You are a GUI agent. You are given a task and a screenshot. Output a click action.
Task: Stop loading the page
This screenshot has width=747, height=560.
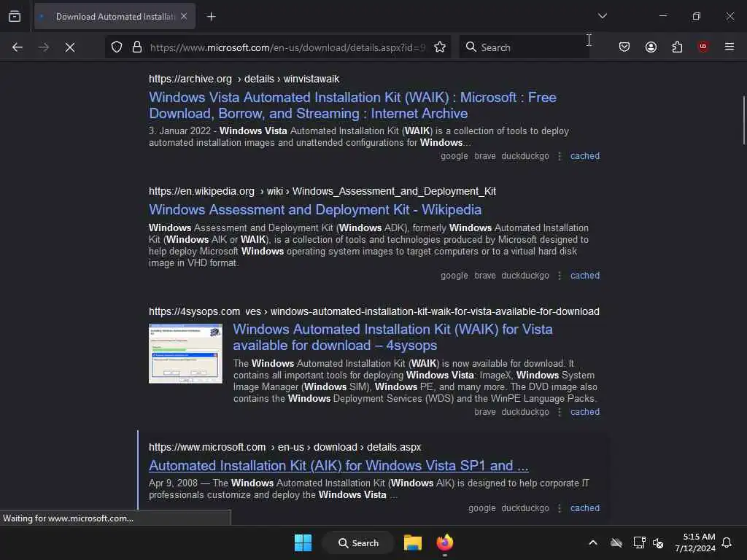[70, 47]
